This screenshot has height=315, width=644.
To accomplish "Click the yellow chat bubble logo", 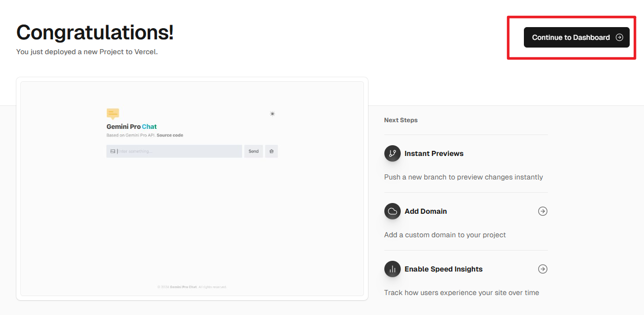I will click(x=113, y=114).
